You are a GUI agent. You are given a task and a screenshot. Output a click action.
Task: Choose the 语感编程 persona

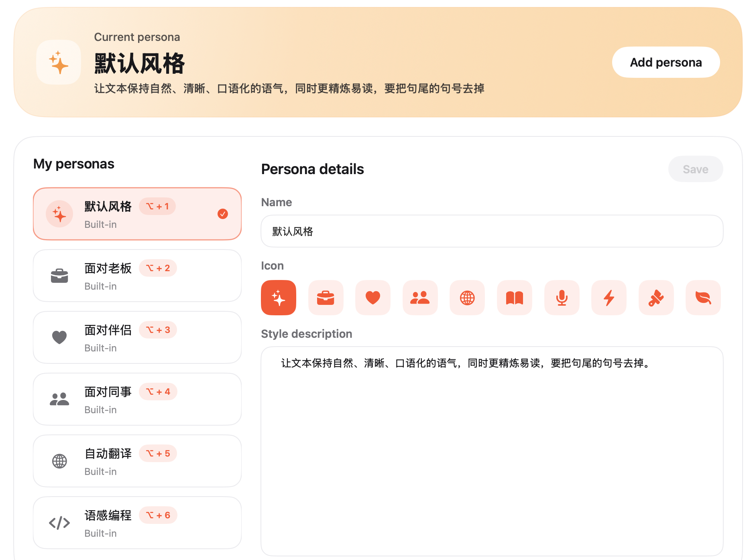click(x=137, y=523)
